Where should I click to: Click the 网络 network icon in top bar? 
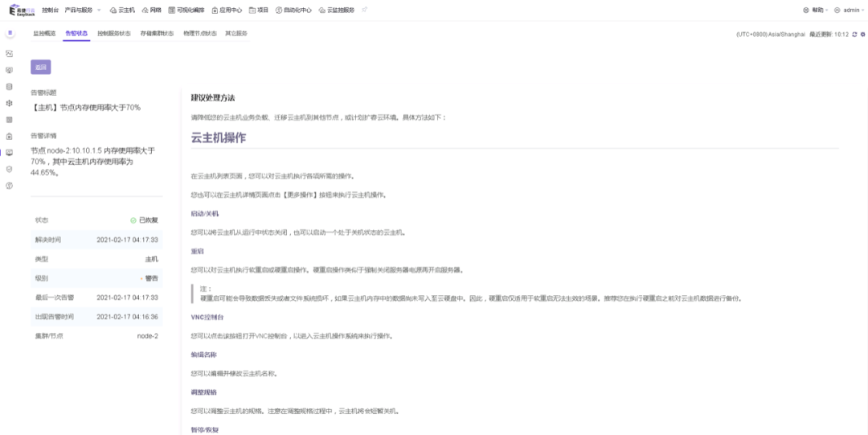click(x=145, y=10)
